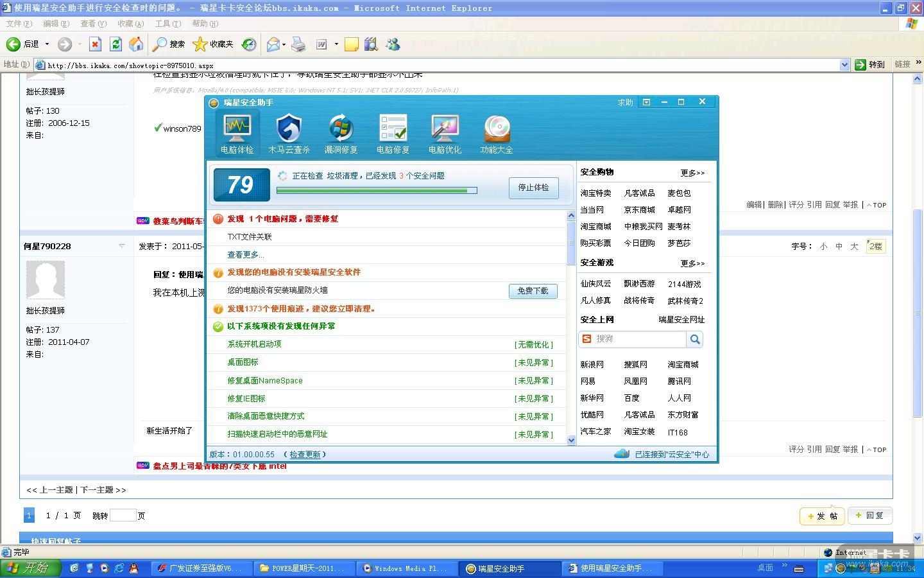Launch Internet Explorer from quick launch
The height and width of the screenshot is (578, 924).
(119, 568)
